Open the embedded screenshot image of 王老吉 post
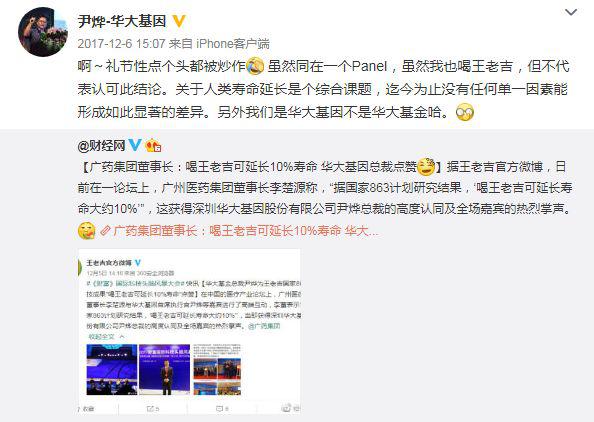 [189, 331]
